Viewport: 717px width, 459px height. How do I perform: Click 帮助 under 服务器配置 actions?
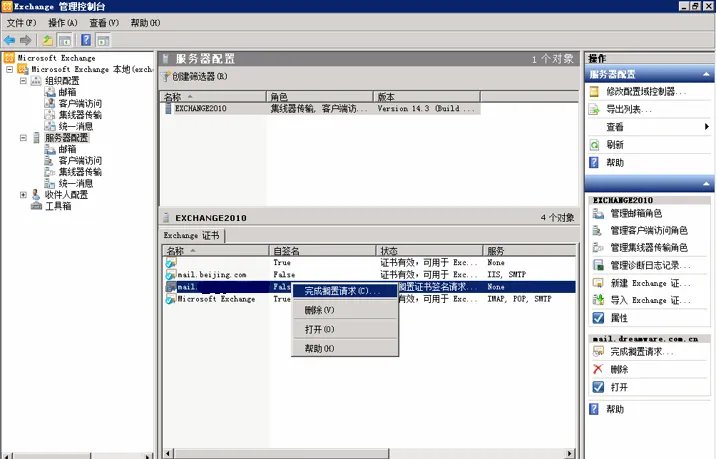click(615, 163)
